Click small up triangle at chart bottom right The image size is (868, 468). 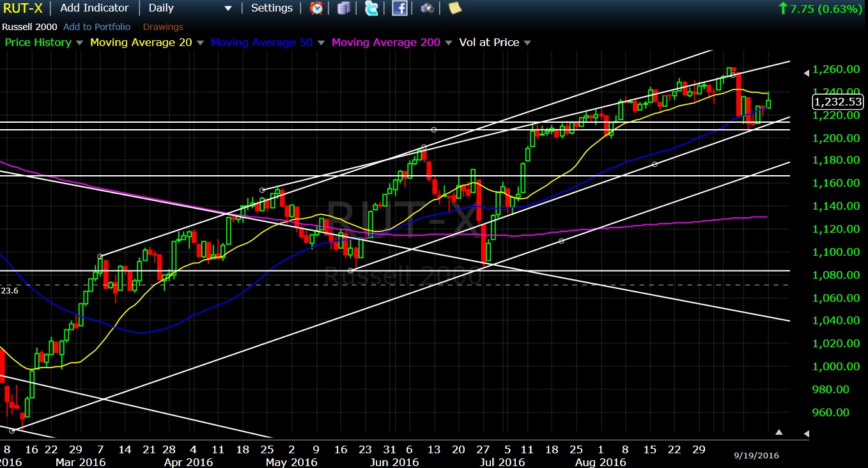pyautogui.click(x=779, y=432)
